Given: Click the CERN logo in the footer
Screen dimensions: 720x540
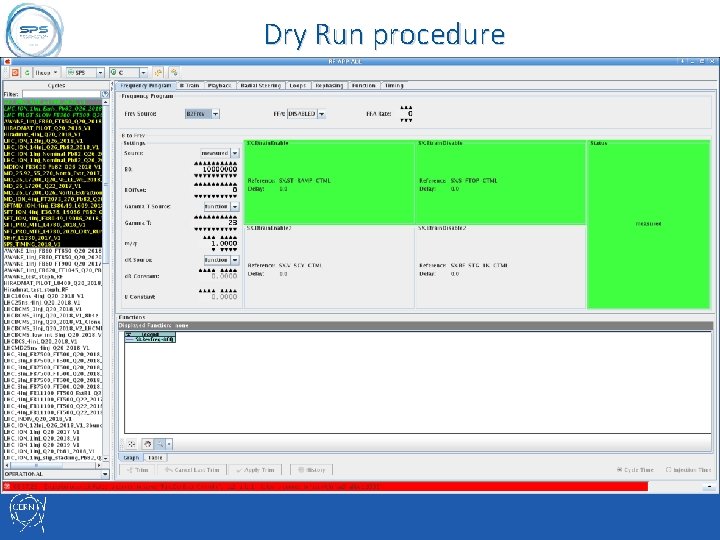Looking at the screenshot, I should 28,513.
